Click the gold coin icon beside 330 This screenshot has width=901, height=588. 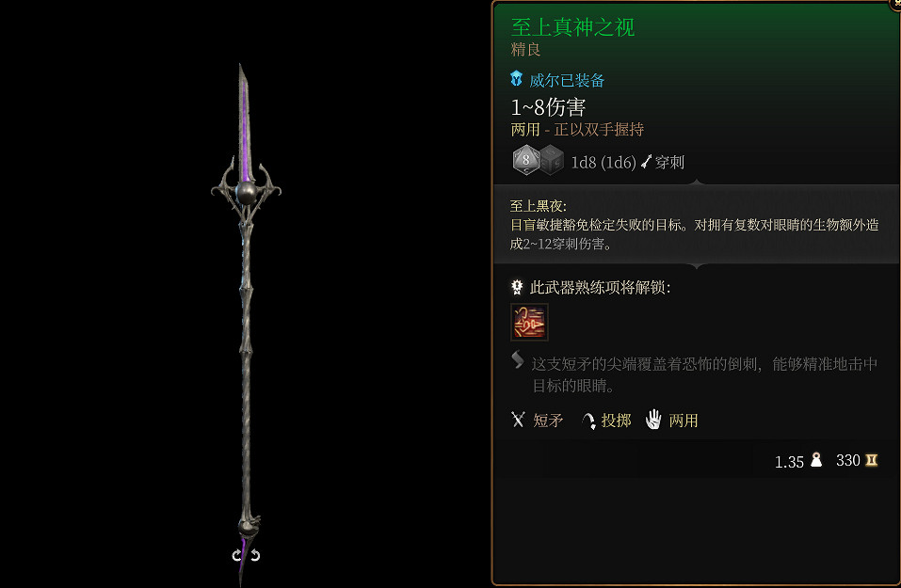click(x=872, y=460)
